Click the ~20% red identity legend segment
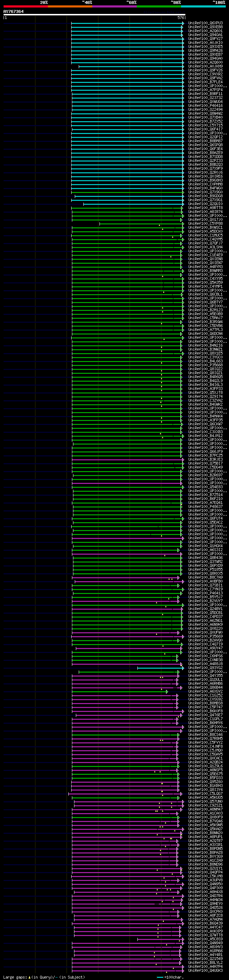Viewport: 229px width, 980px height. 25,6
